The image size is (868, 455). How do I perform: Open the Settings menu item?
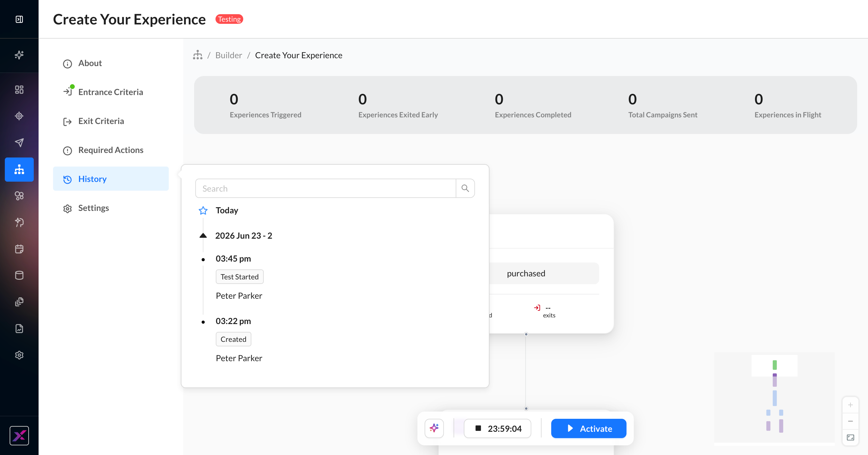point(111,208)
